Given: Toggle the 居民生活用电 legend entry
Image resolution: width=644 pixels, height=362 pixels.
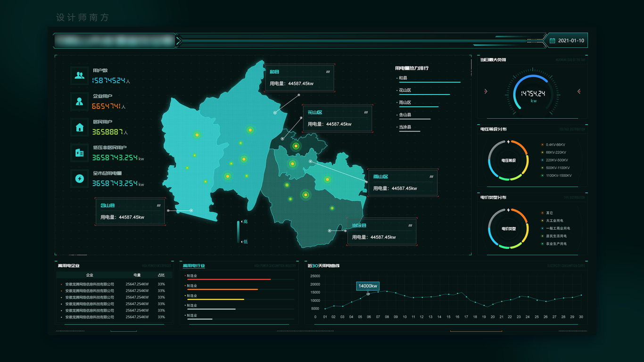Looking at the screenshot, I should tap(554, 236).
